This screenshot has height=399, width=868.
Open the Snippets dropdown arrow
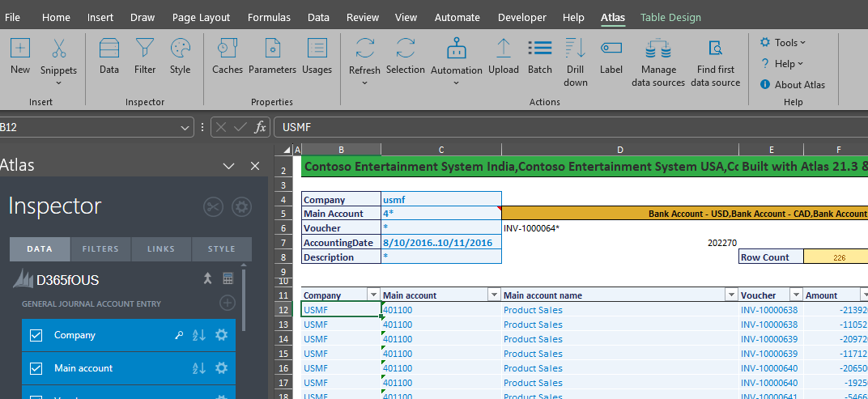click(x=58, y=83)
